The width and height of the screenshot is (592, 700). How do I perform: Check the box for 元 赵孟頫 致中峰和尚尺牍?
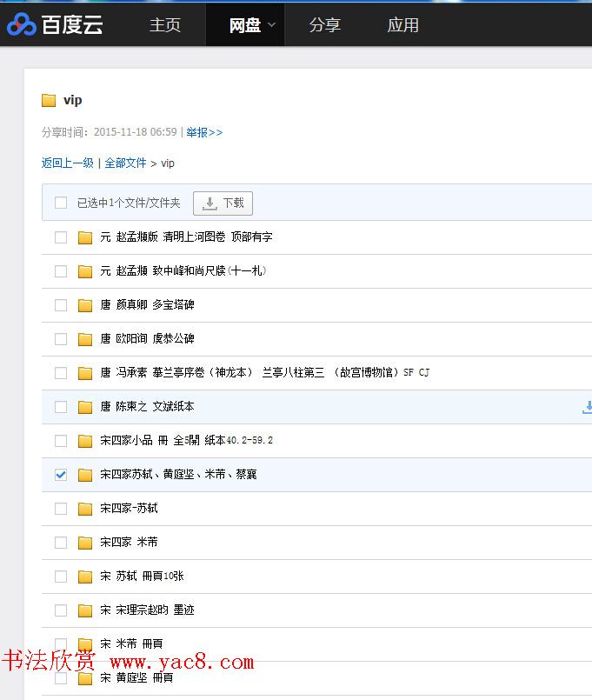point(61,271)
